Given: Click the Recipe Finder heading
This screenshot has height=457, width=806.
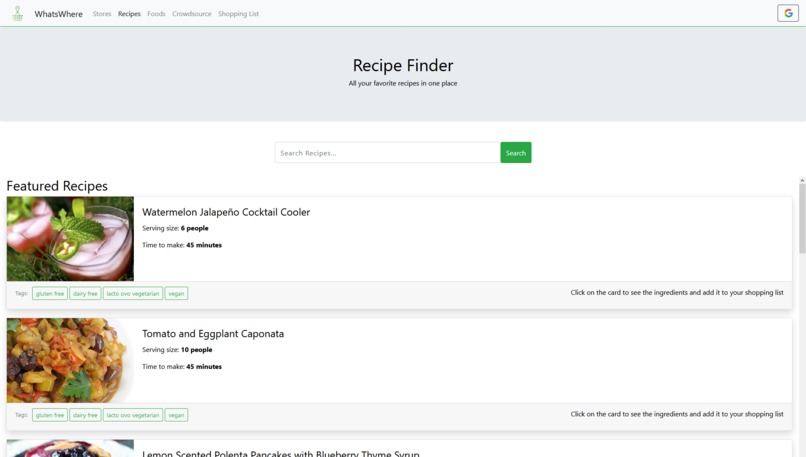Looking at the screenshot, I should click(403, 65).
